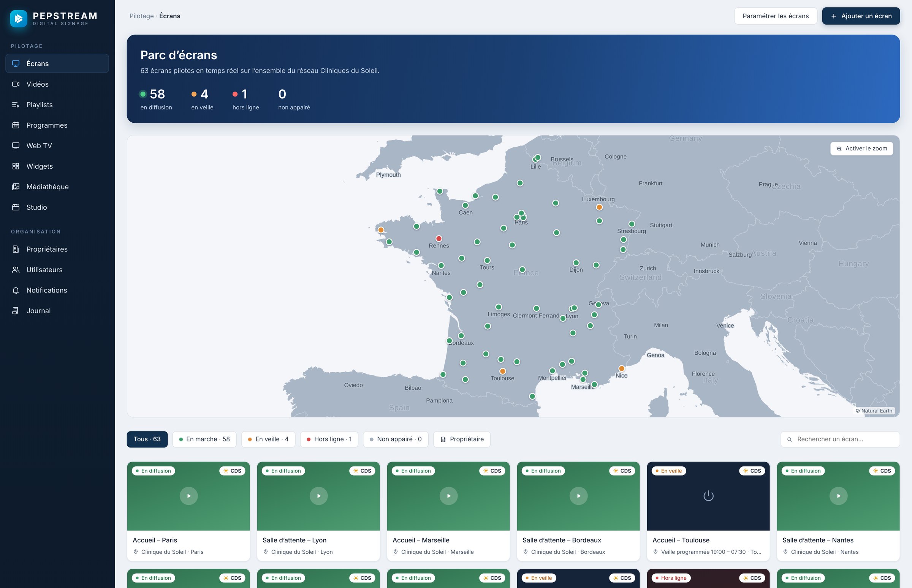912x588 pixels.
Task: Filter screens by Non appairé · 0
Action: click(x=395, y=439)
